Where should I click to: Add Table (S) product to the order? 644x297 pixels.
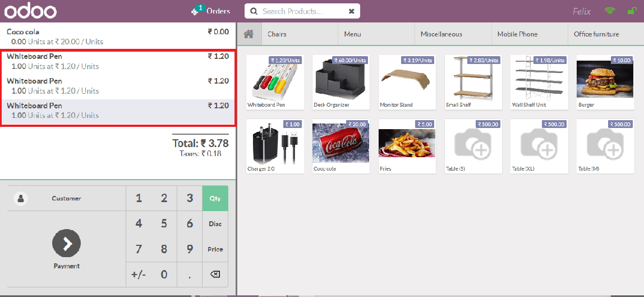tap(473, 146)
